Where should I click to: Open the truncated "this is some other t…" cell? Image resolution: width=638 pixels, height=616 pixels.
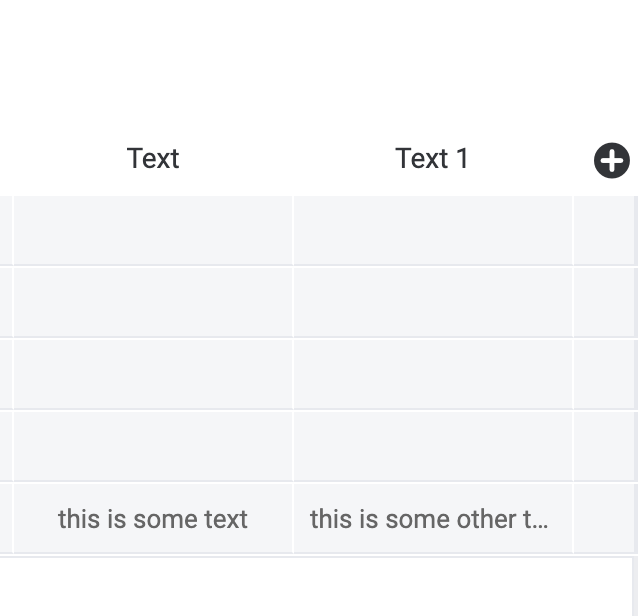(x=433, y=518)
